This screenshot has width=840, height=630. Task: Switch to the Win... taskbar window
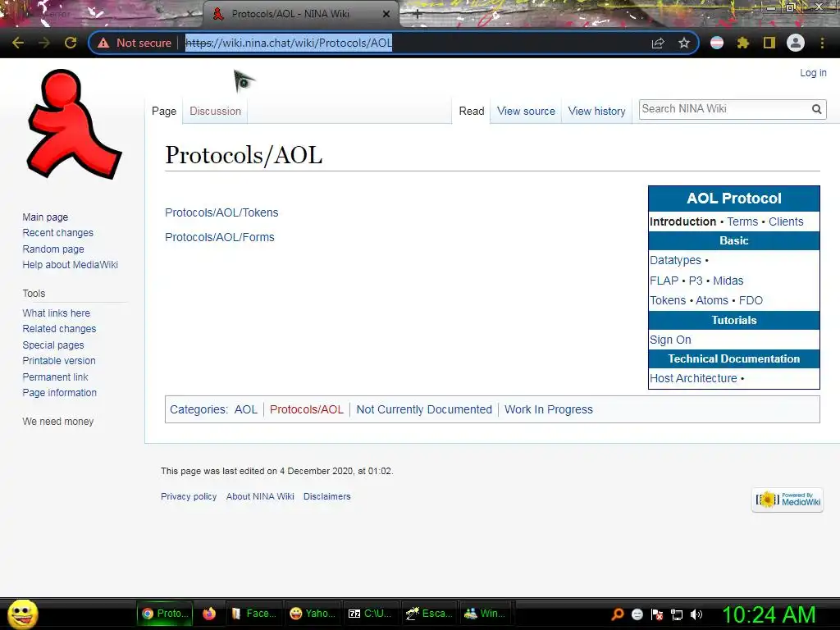click(485, 614)
